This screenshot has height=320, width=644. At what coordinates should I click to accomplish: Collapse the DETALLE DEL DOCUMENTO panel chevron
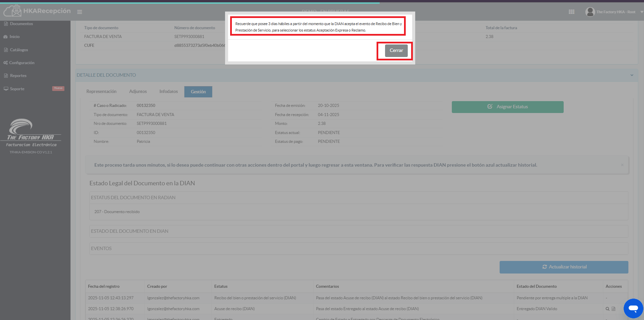632,75
